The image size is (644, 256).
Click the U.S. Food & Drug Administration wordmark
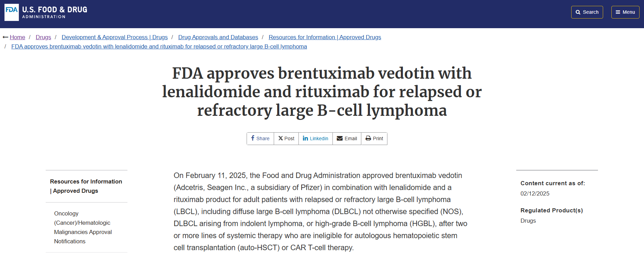pos(55,12)
